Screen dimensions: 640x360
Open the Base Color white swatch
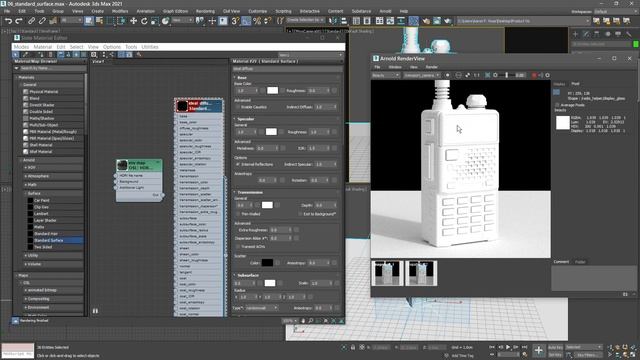click(272, 91)
